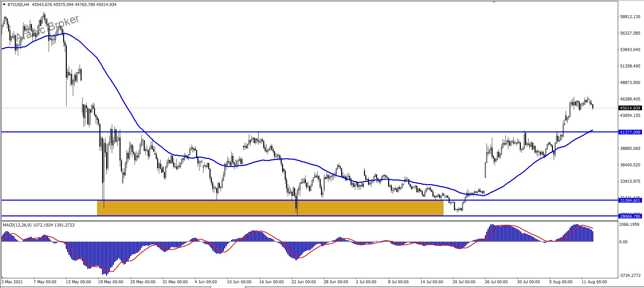Click the 11 Aug 00:00 date label
Viewport: 644px width, 288px height.
[594, 282]
